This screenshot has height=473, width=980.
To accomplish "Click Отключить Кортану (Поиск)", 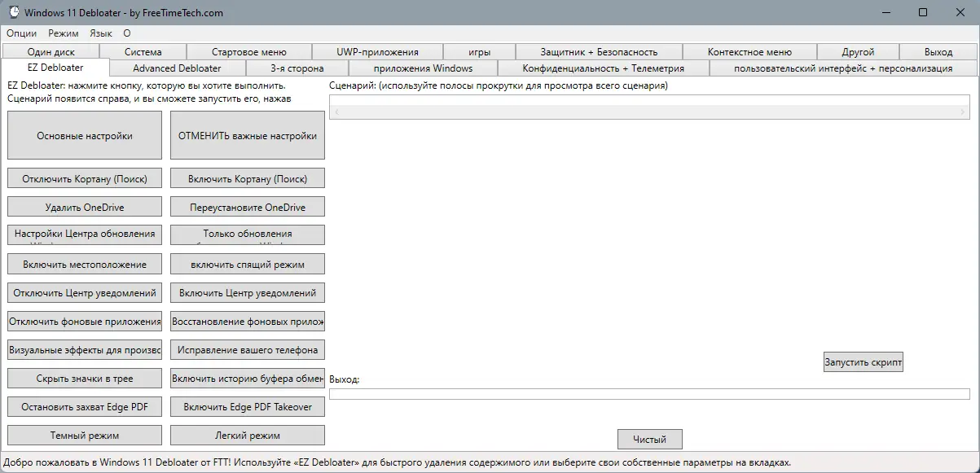I will pos(85,178).
